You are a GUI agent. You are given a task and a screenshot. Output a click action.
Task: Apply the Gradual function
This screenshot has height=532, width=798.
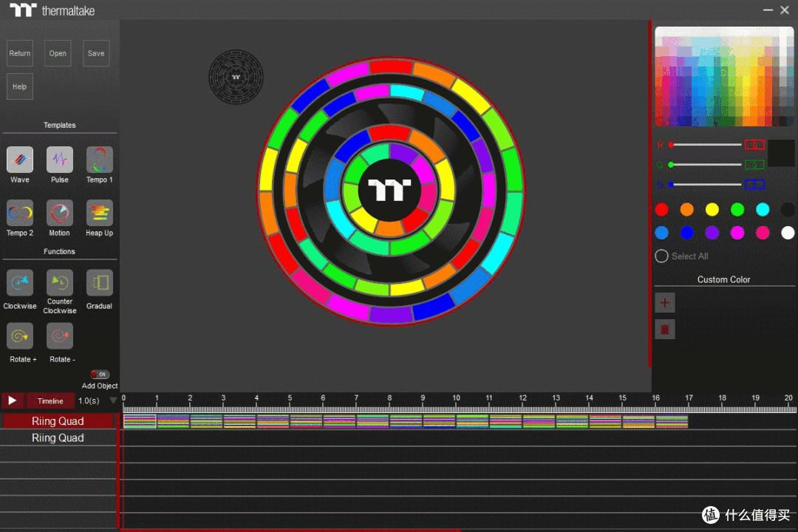click(99, 282)
